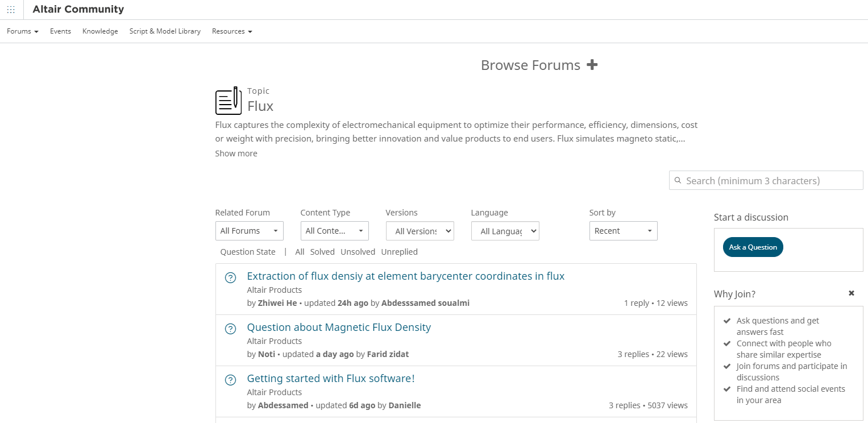868x423 pixels.
Task: Click Show more under Flux description
Action: 236,154
